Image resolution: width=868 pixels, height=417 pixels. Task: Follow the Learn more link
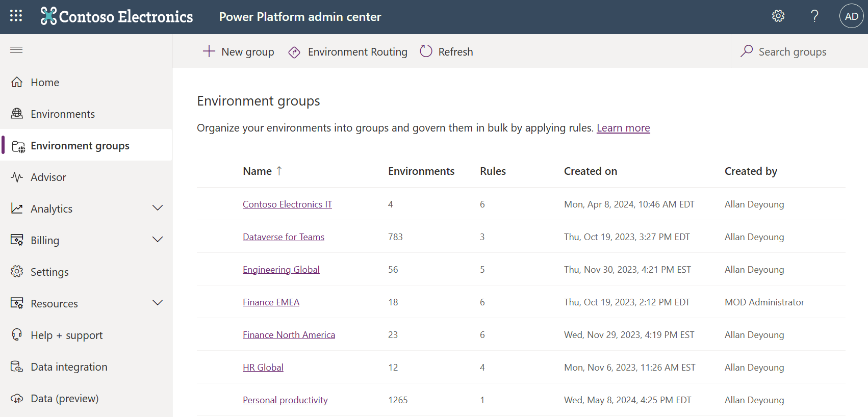623,128
